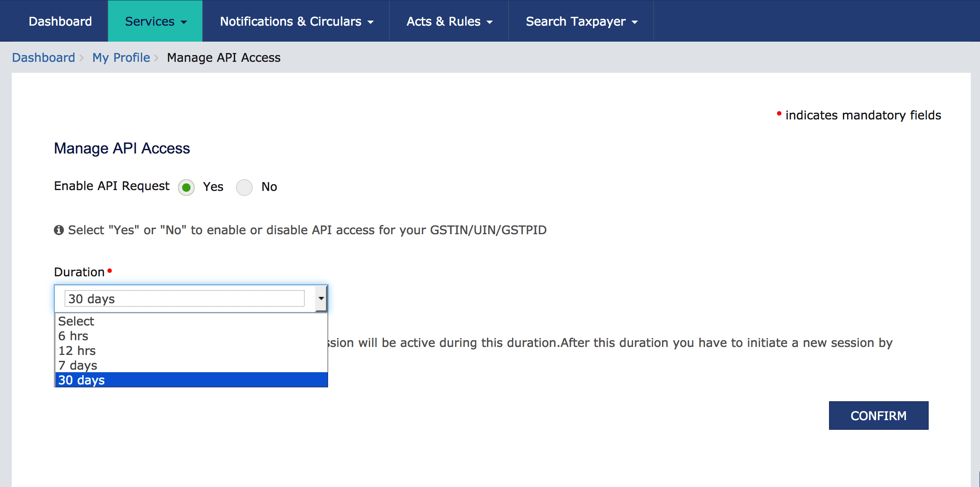This screenshot has width=980, height=487.
Task: Click the Duration field showing 30 days
Action: [x=185, y=299]
